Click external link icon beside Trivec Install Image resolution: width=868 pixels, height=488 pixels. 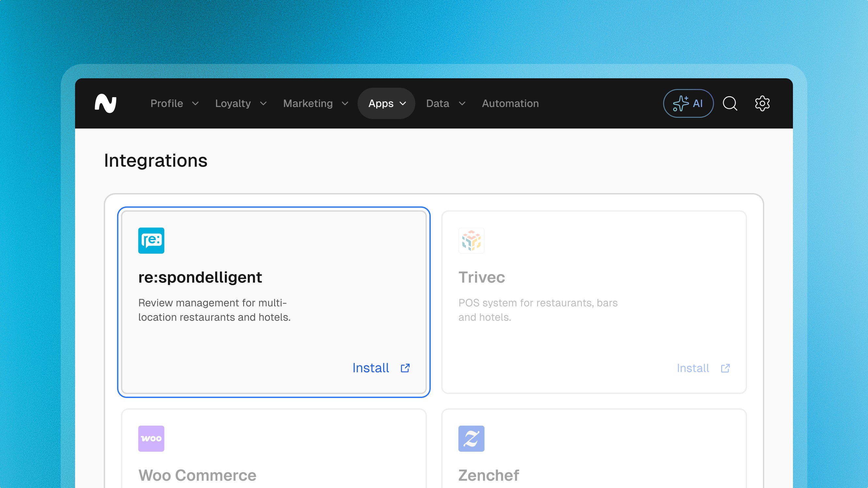725,368
